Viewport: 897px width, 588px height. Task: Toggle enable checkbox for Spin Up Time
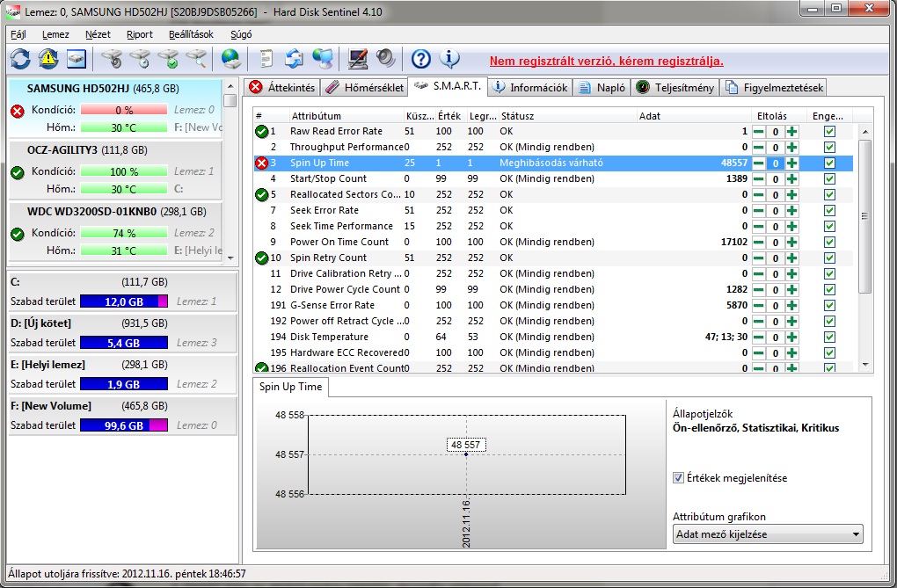[829, 163]
